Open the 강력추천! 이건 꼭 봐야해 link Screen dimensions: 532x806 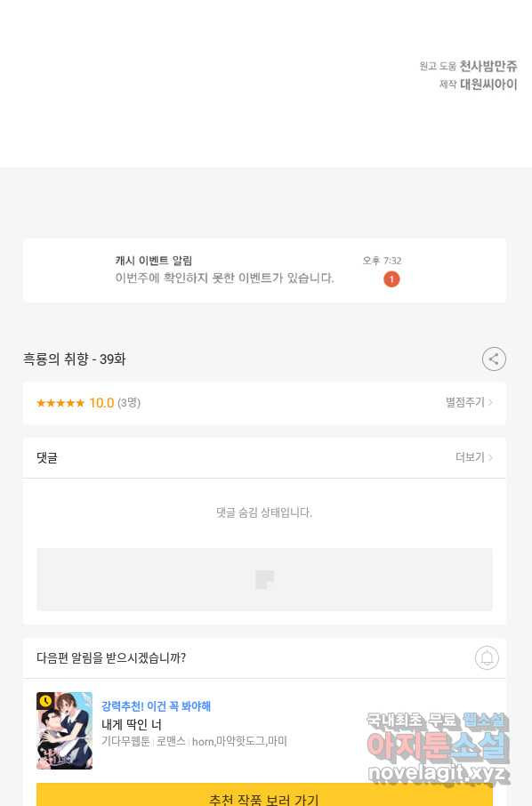point(156,706)
